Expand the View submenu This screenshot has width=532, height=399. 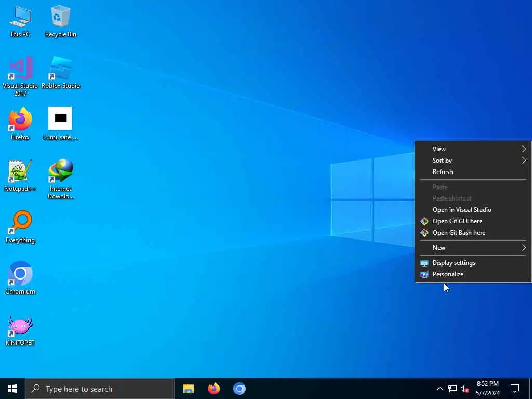tap(473, 149)
